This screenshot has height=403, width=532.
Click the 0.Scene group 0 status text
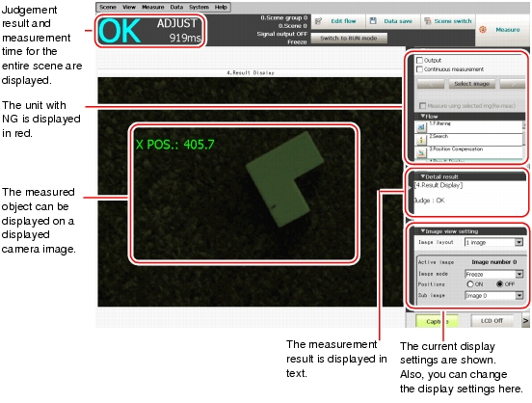284,17
